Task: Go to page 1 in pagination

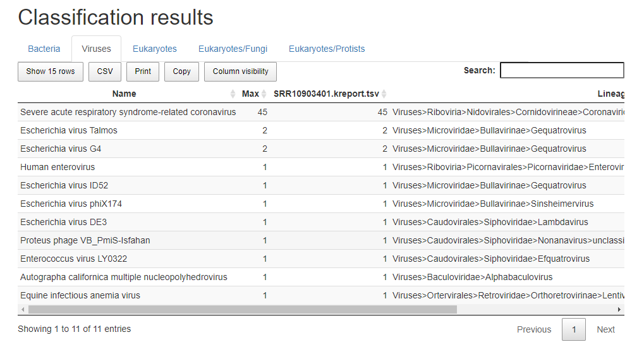Action: [x=574, y=329]
